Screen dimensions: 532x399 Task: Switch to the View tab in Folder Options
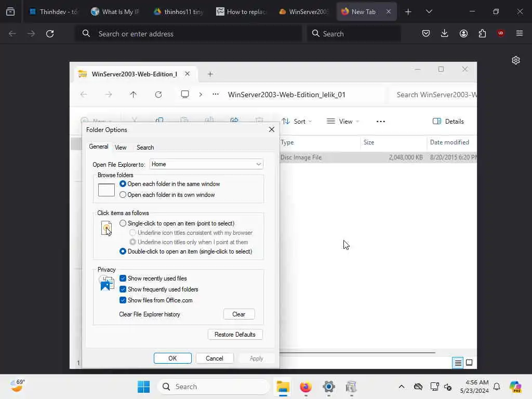click(x=121, y=147)
